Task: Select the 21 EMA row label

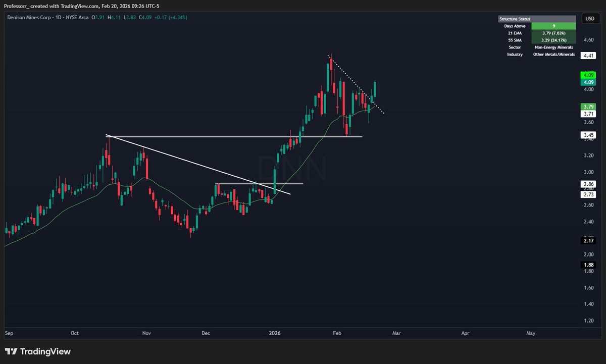Action: coord(514,32)
